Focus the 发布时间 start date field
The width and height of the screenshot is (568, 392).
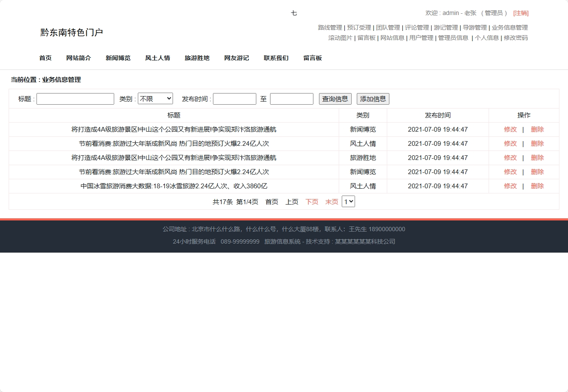[234, 99]
